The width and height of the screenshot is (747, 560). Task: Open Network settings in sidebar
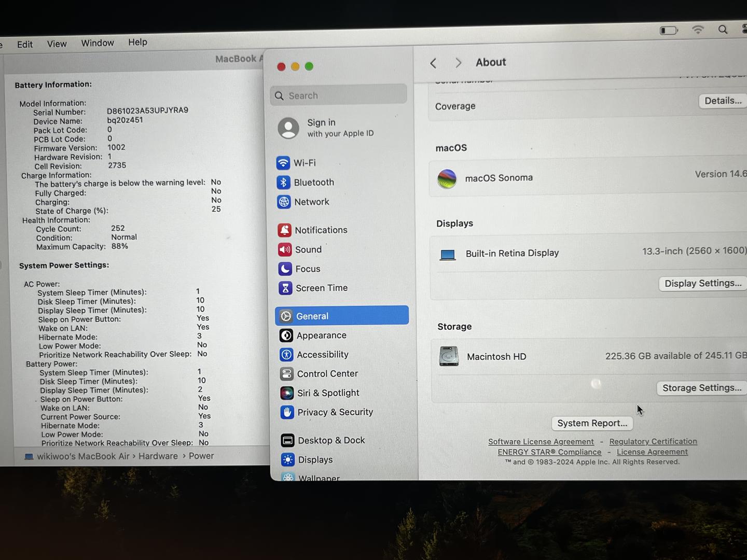click(x=303, y=202)
